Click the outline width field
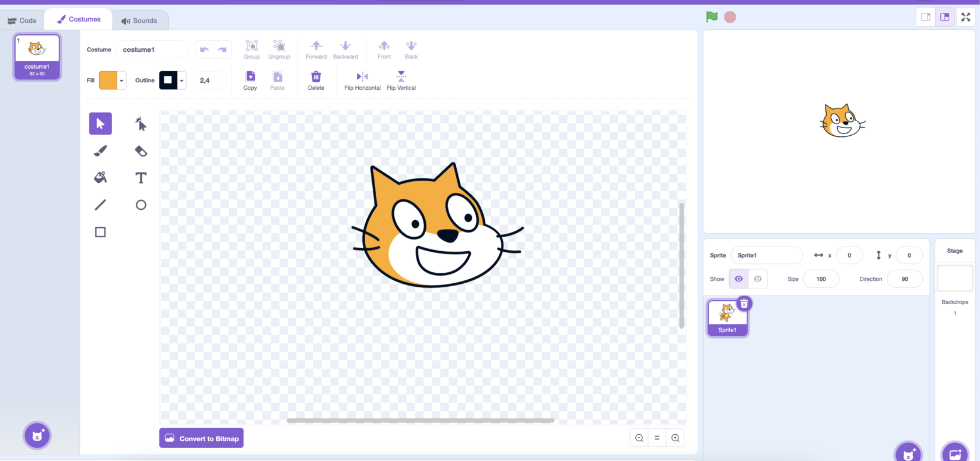 (x=209, y=80)
